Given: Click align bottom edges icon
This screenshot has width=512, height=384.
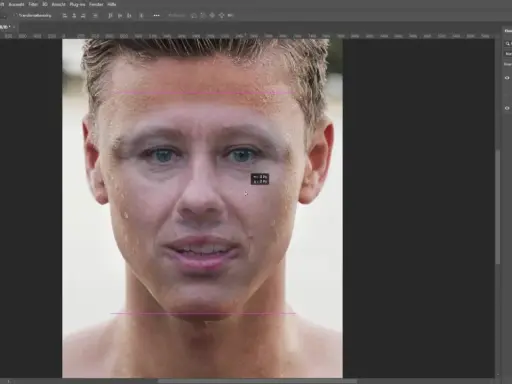Looking at the screenshot, I should pos(129,16).
